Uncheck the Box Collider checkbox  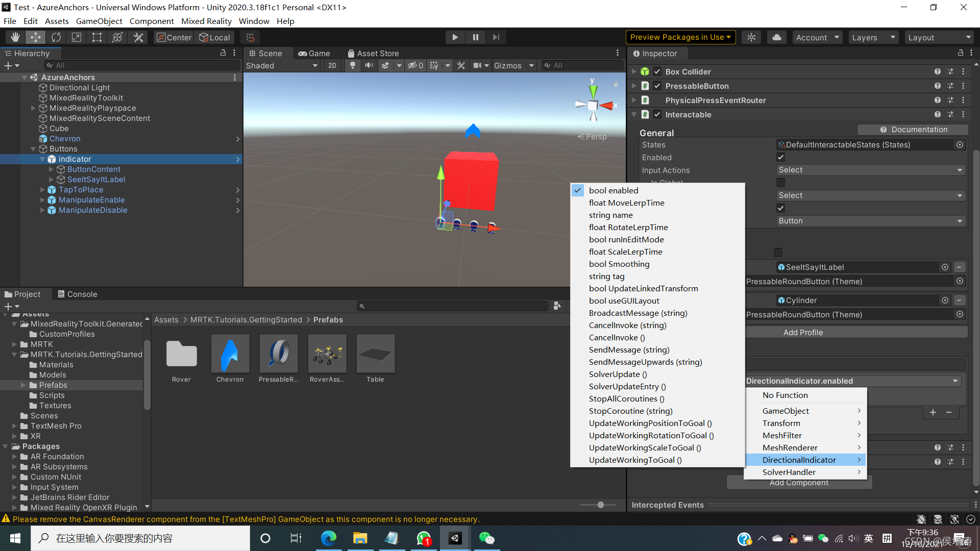click(x=657, y=72)
